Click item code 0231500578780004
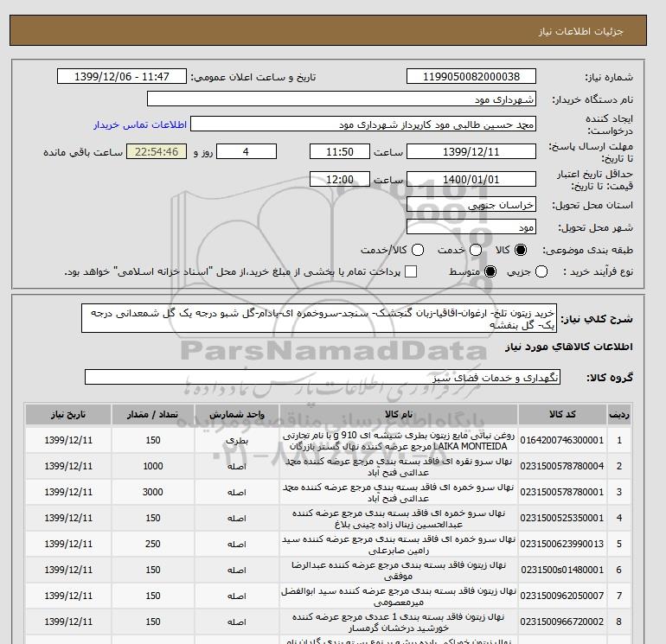Image resolution: width=666 pixels, height=644 pixels. click(562, 466)
